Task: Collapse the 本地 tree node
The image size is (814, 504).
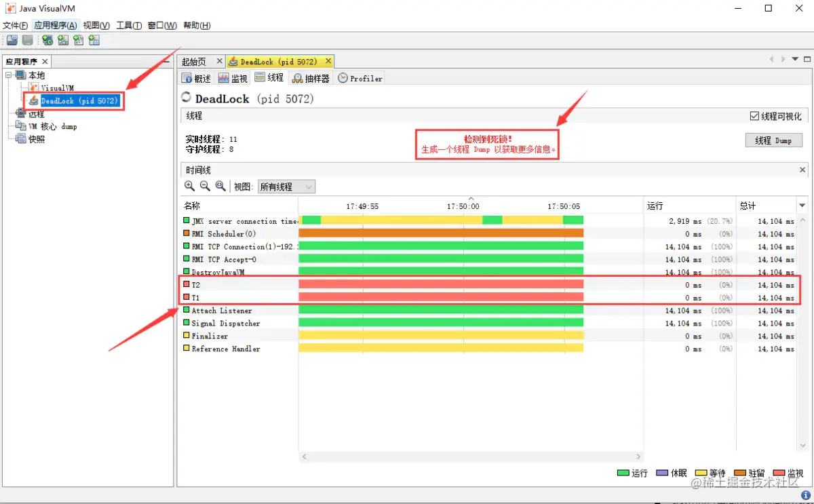Action: click(9, 75)
